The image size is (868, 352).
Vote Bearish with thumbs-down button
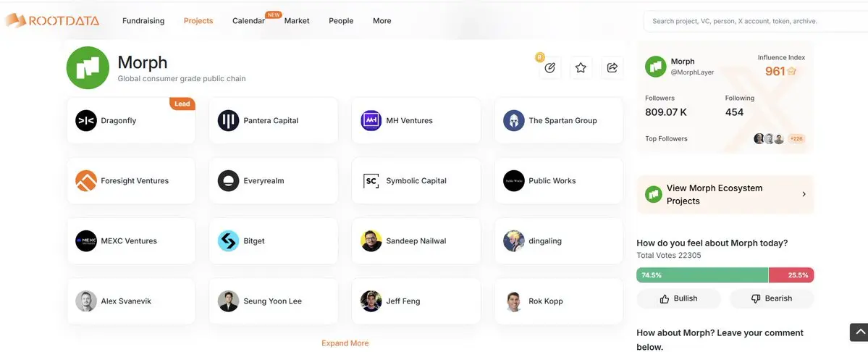coord(772,299)
